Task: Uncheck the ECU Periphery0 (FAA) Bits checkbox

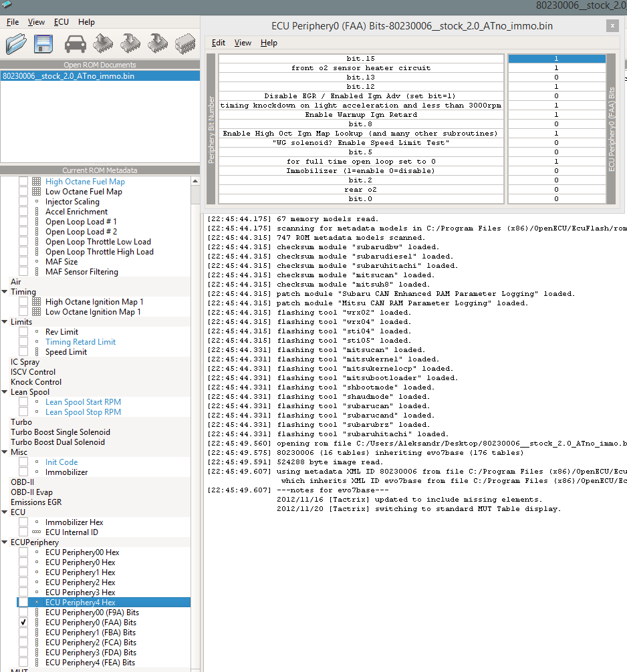Action: [23, 623]
